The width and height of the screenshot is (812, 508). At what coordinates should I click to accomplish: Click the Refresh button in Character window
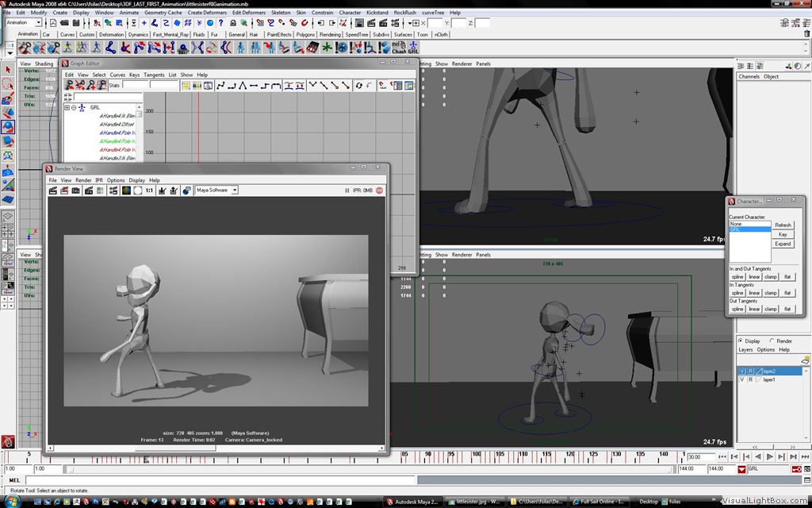(783, 225)
